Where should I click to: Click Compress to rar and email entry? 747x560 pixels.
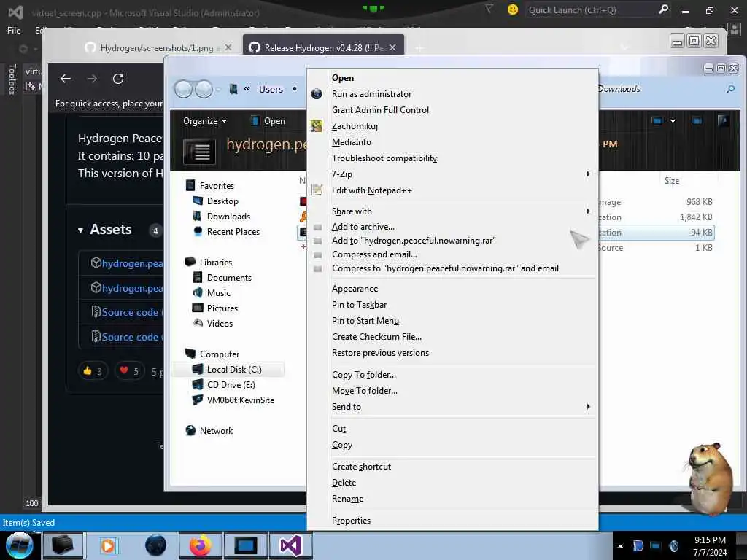[x=445, y=268]
